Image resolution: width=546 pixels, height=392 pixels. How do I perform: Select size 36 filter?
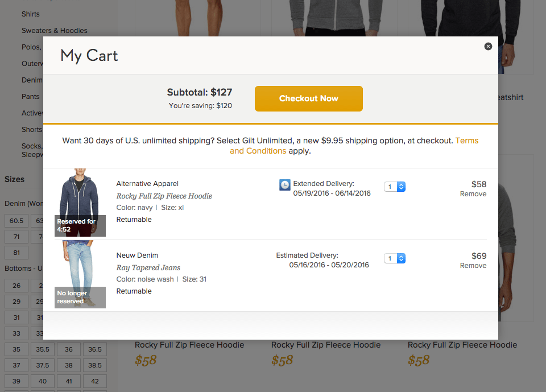(69, 349)
